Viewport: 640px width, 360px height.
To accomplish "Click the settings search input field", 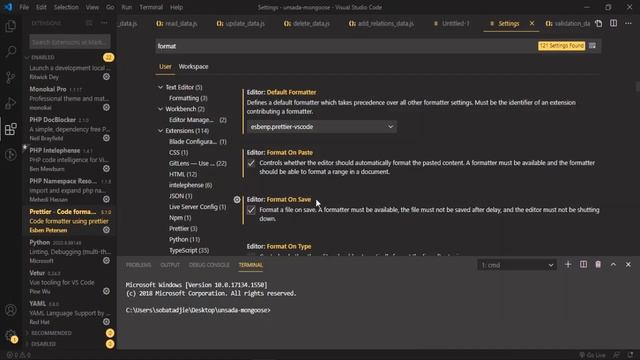I will pos(346,46).
